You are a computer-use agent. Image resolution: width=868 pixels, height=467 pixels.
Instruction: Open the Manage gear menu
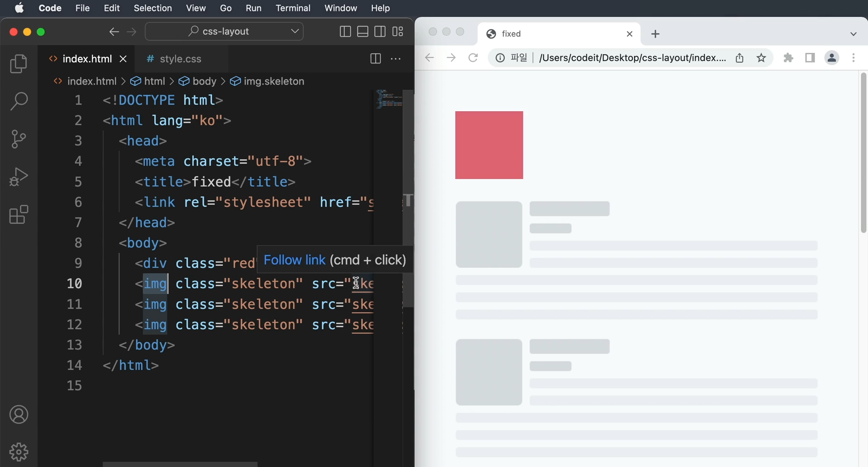click(19, 452)
